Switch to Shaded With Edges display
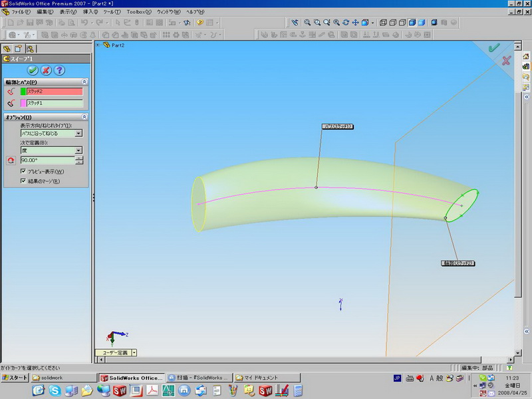This screenshot has height=399, width=532. pyautogui.click(x=412, y=23)
